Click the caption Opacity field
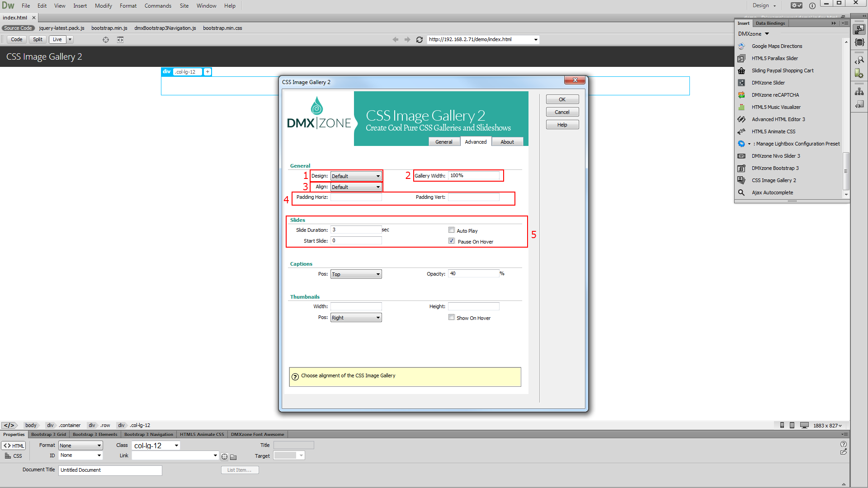Viewport: 868px width, 488px height. coord(474,274)
